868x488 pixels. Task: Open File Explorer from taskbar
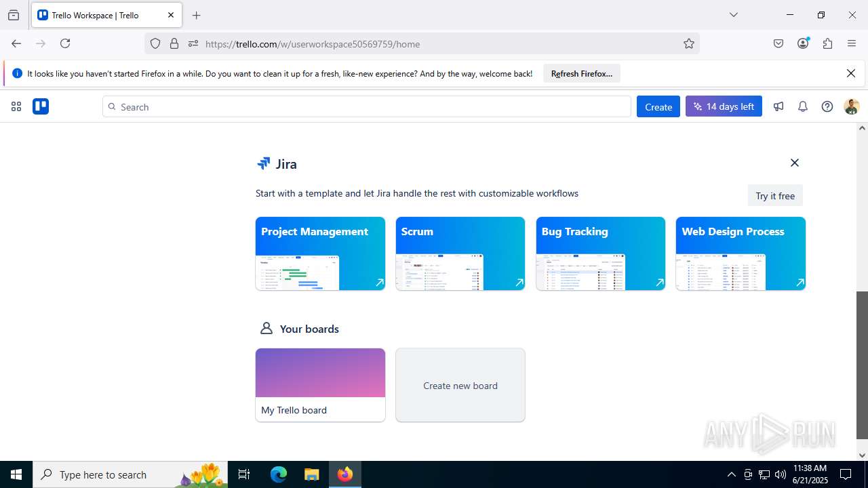coord(311,474)
